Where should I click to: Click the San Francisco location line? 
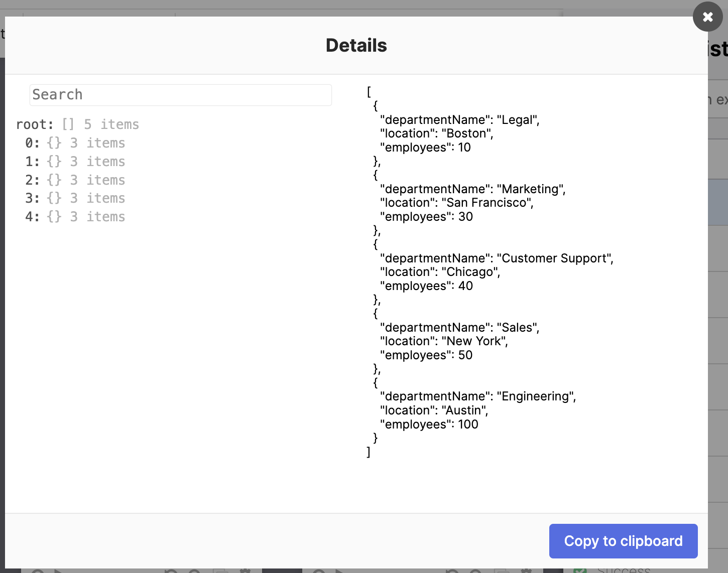tap(456, 203)
